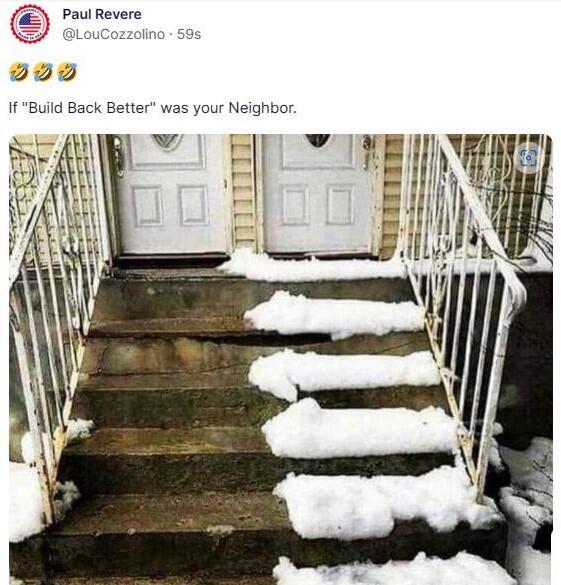Click the visual search icon on photo
This screenshot has width=561, height=585.
click(529, 158)
